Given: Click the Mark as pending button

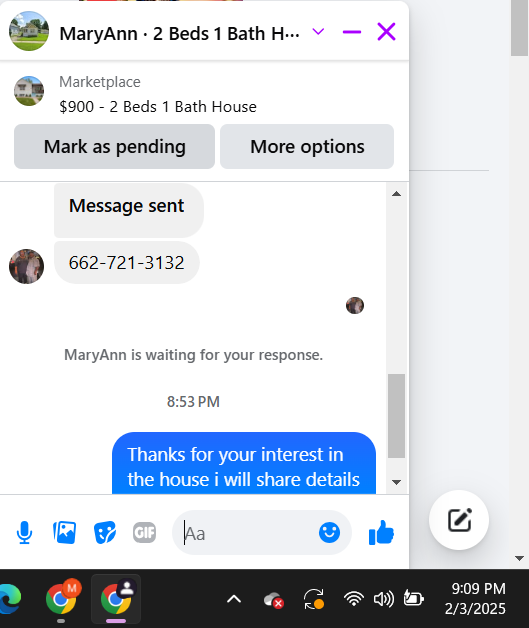Looking at the screenshot, I should (115, 147).
